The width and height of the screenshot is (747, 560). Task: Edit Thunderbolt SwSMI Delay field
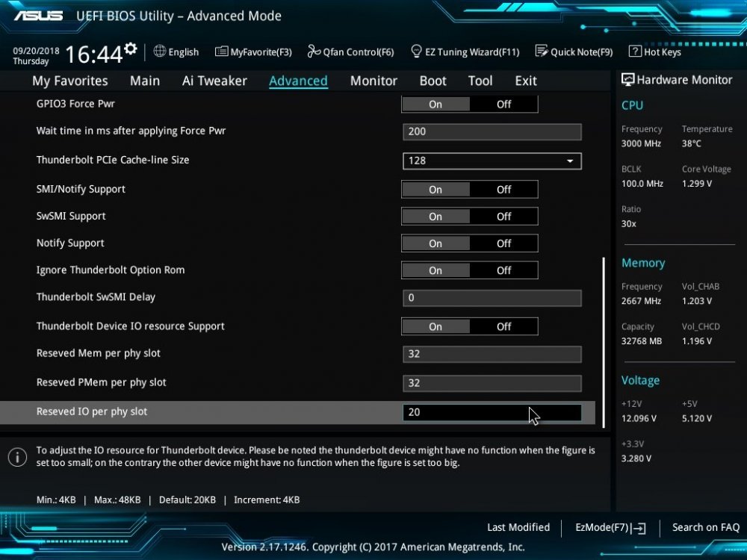pos(492,298)
